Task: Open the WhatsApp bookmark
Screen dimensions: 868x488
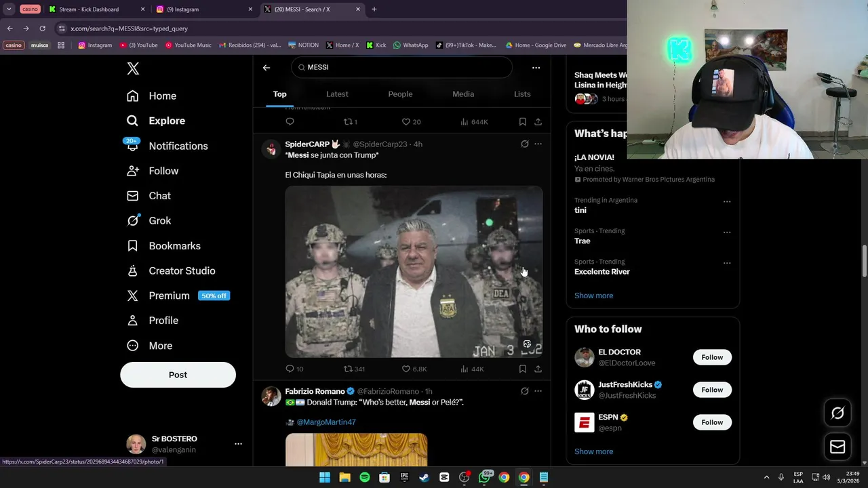Action: pos(410,45)
